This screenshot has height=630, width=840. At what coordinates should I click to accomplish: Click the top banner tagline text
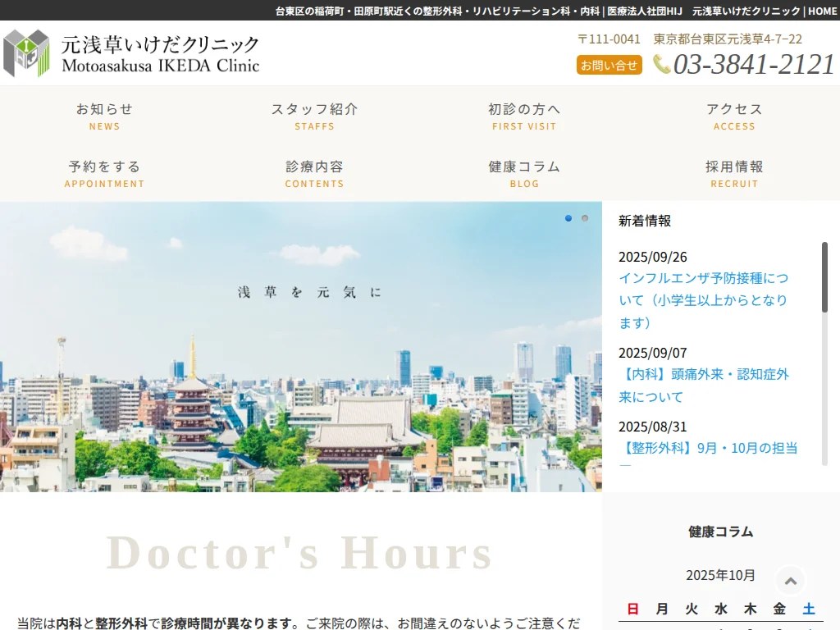point(556,11)
